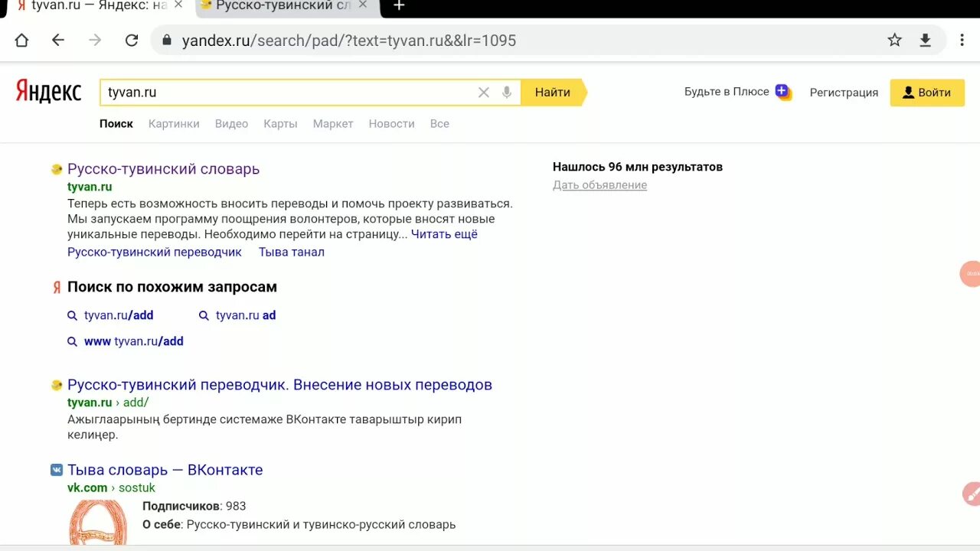Switch to Маркет results

pyautogui.click(x=333, y=124)
